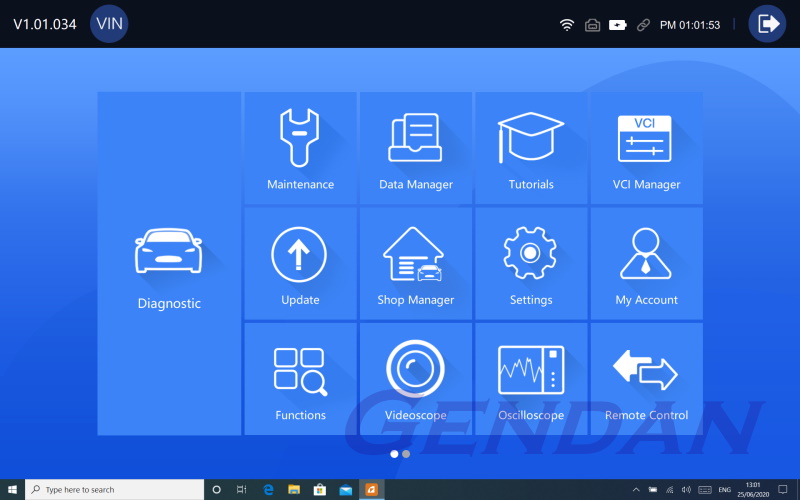
Task: Start the Videoscope tool
Action: click(x=415, y=379)
